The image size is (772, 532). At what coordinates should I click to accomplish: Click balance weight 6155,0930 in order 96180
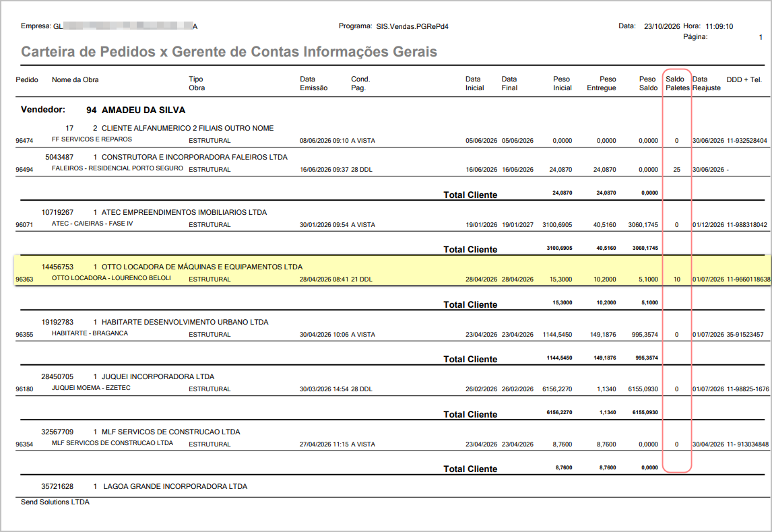tap(643, 389)
